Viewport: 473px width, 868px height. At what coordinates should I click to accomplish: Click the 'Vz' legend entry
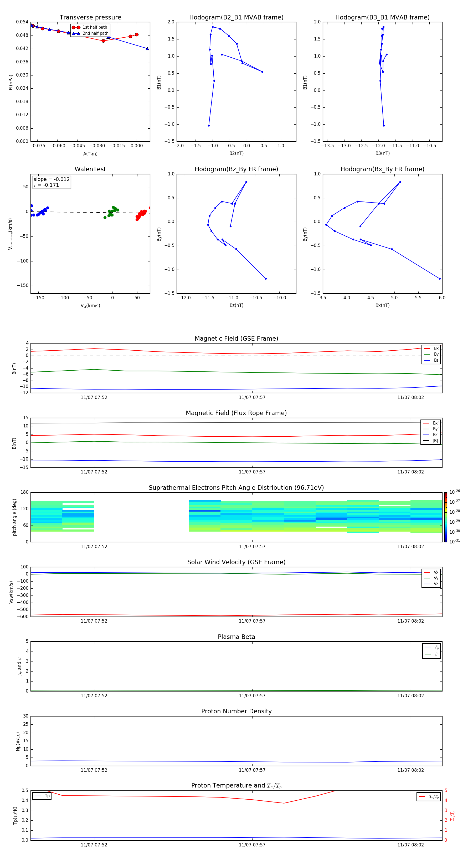click(431, 584)
